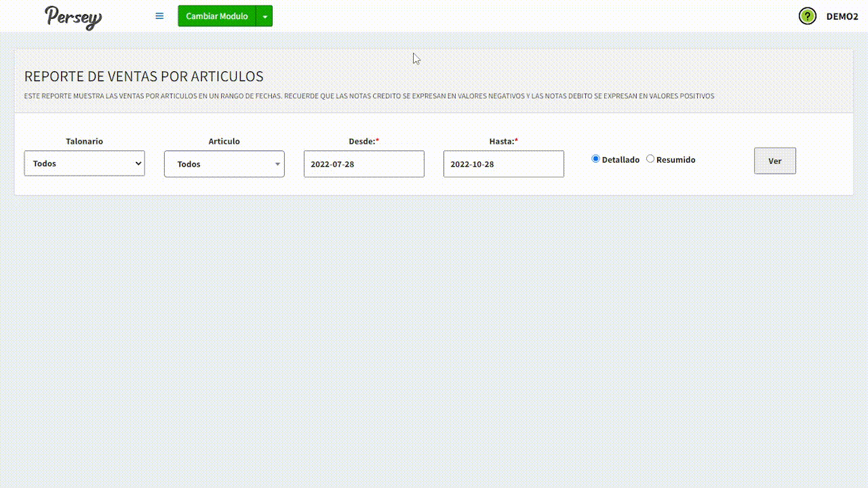Click the Articulo field showing Todos
Viewport: 868px width, 488px height.
(x=217, y=164)
